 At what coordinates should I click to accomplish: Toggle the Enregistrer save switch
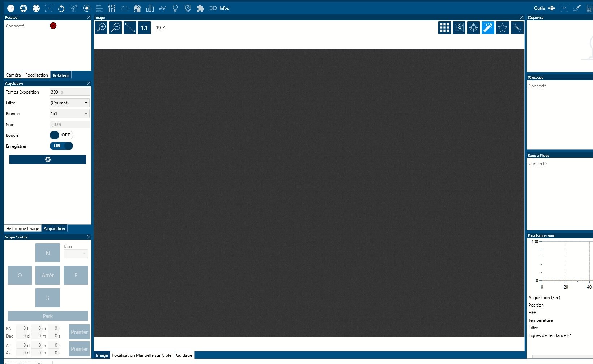coord(61,146)
